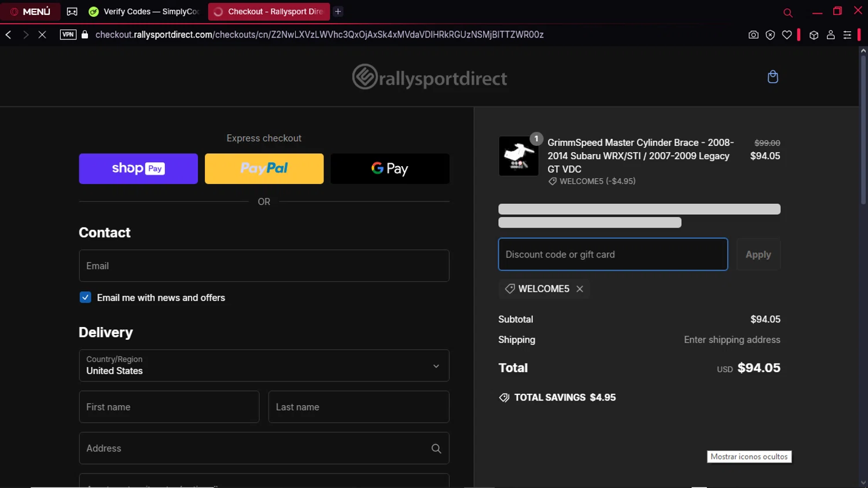The width and height of the screenshot is (868, 488).
Task: Click the page scrollbar down arrow
Action: tap(863, 483)
